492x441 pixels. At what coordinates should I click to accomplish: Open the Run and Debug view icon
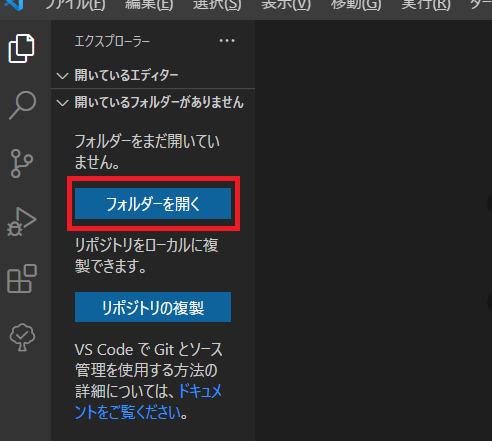[x=22, y=222]
